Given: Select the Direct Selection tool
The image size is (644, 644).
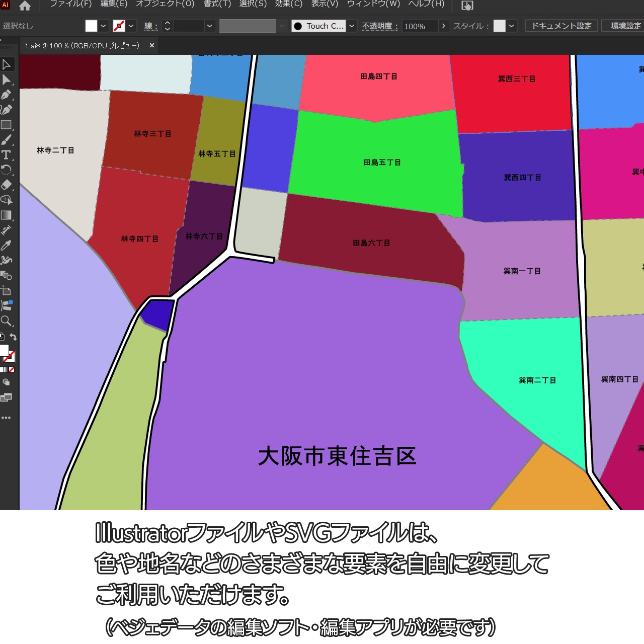Looking at the screenshot, I should 7,79.
